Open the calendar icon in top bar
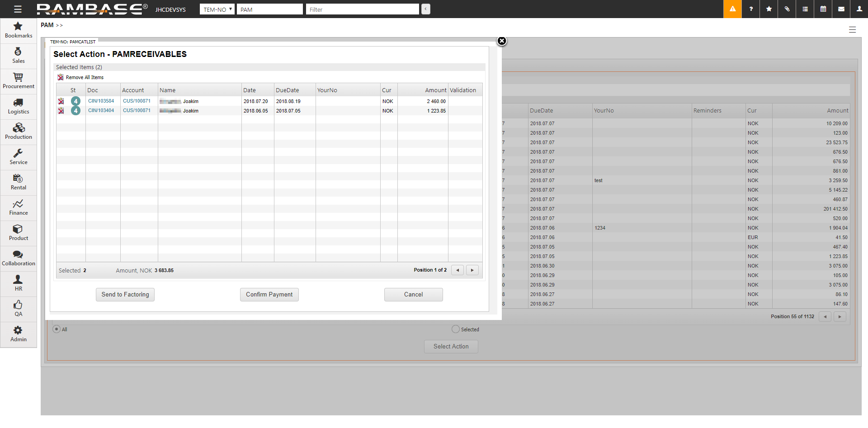Viewport: 868px width, 428px height. [x=823, y=9]
